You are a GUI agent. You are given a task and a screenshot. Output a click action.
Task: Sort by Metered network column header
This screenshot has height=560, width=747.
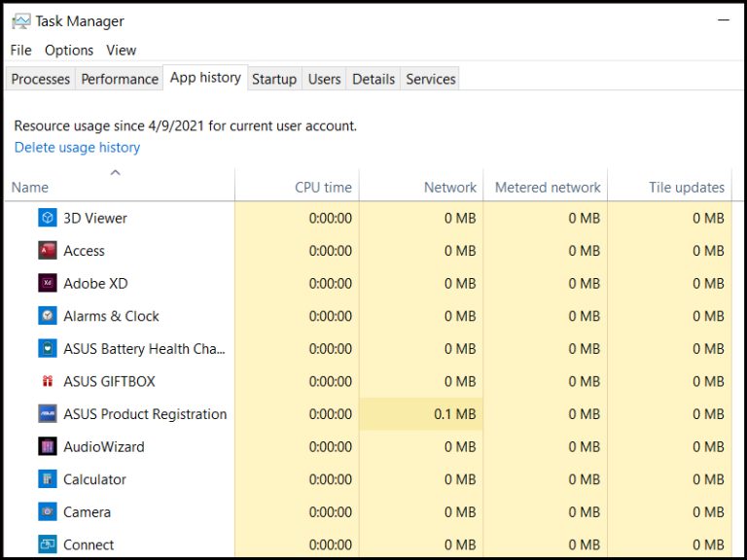click(546, 187)
